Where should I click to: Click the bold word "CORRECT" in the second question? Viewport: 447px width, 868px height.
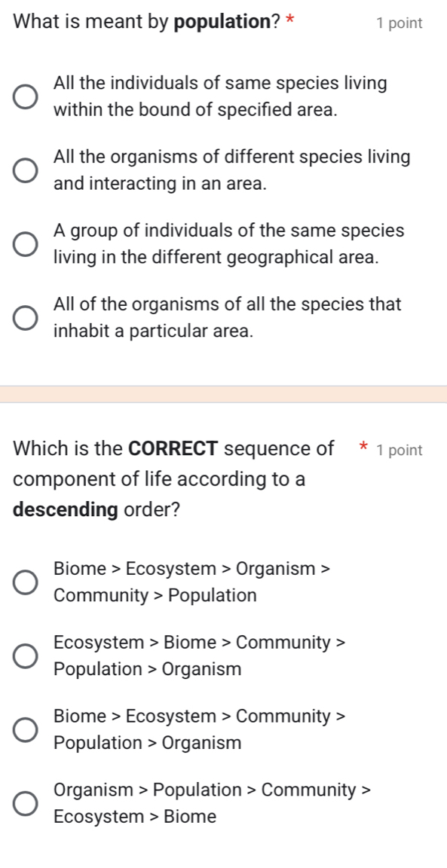175,448
